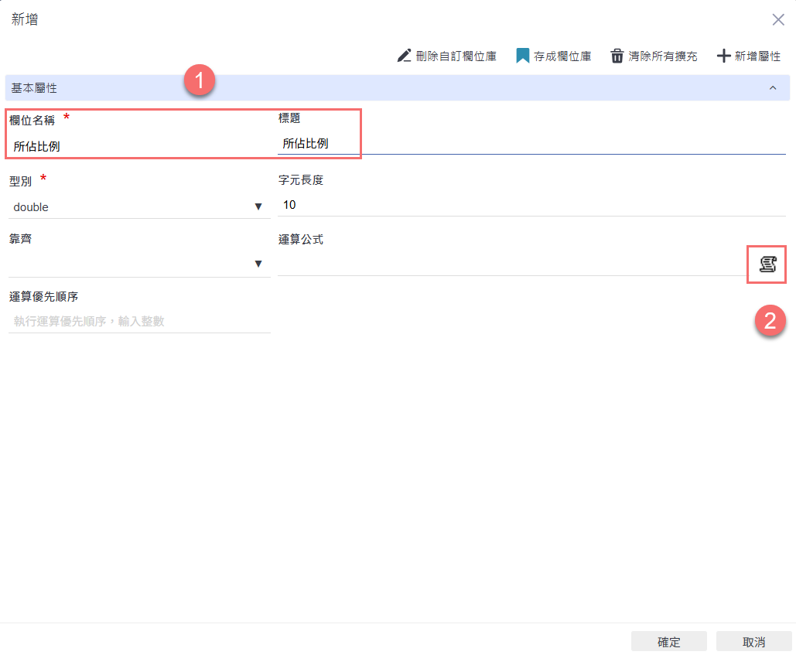The image size is (796, 672).
Task: Open the 運算公式 formula editor scroll icon
Action: point(767,264)
